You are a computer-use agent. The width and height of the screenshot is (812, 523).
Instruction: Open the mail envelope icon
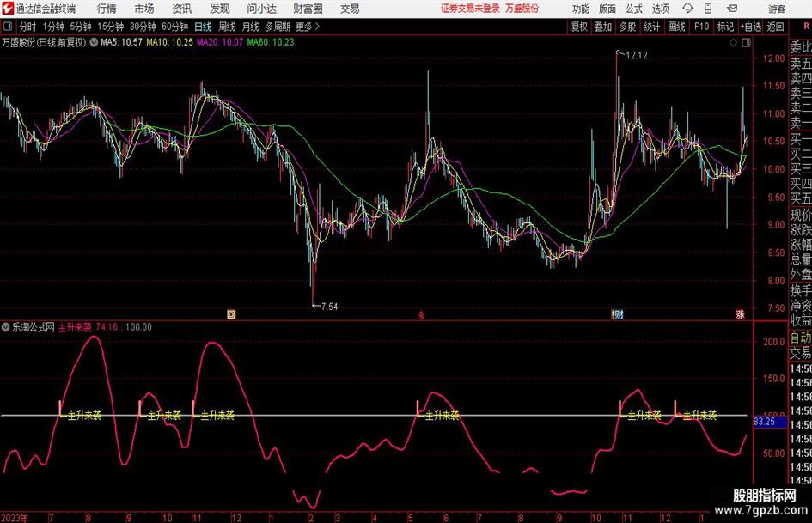(732, 9)
